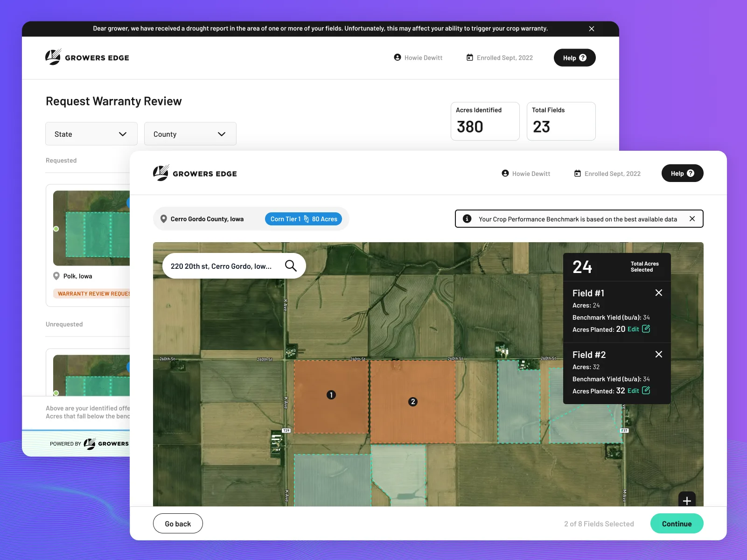747x560 pixels.
Task: Click the location pin beside Cerro Gordo County
Action: click(x=164, y=219)
